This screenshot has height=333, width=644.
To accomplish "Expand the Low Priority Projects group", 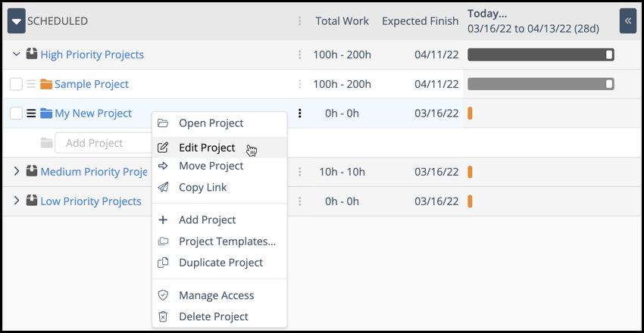I will (x=17, y=201).
